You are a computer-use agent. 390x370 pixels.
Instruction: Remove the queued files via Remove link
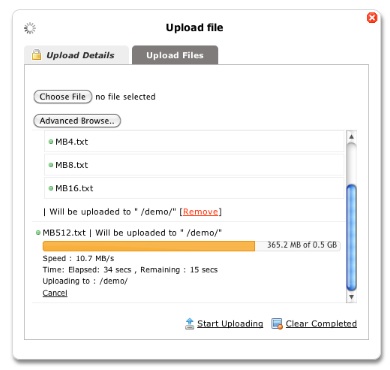(200, 212)
